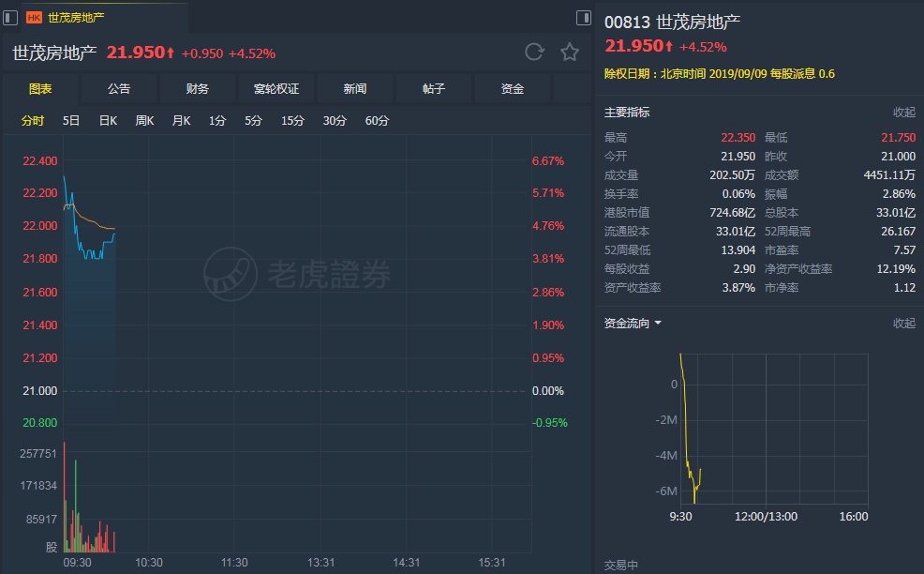
Task: Open the 世茂房地产 stock tab
Action: click(x=75, y=18)
